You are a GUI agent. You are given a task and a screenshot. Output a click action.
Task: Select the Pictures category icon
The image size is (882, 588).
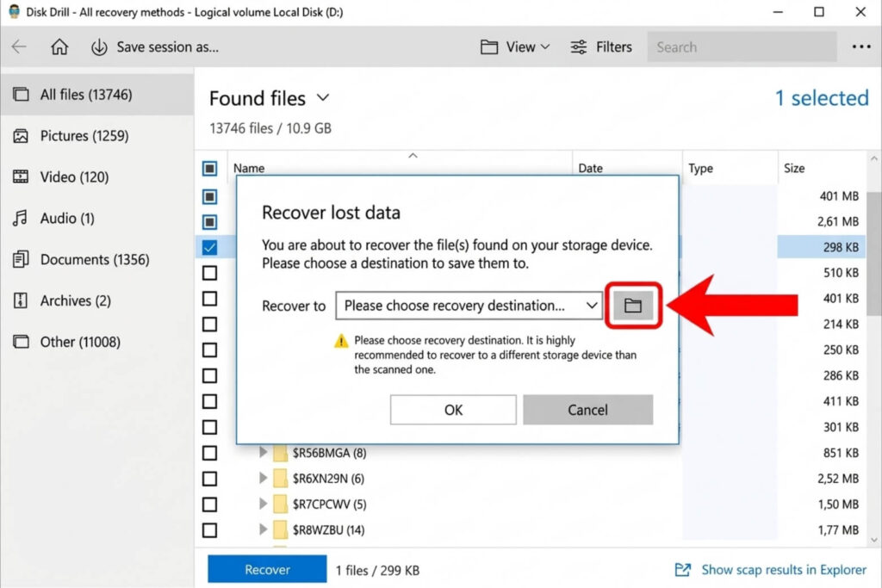(21, 136)
